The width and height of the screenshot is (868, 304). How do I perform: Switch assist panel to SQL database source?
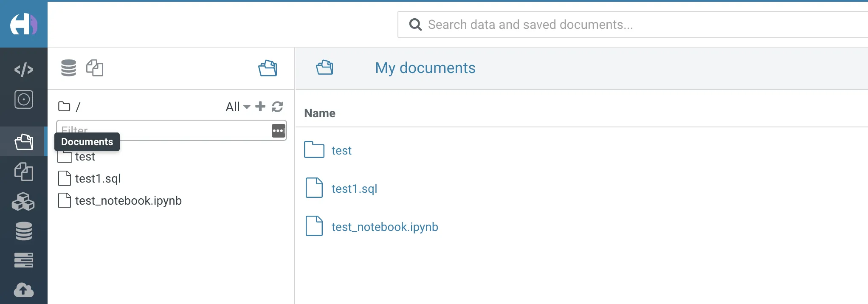coord(68,68)
